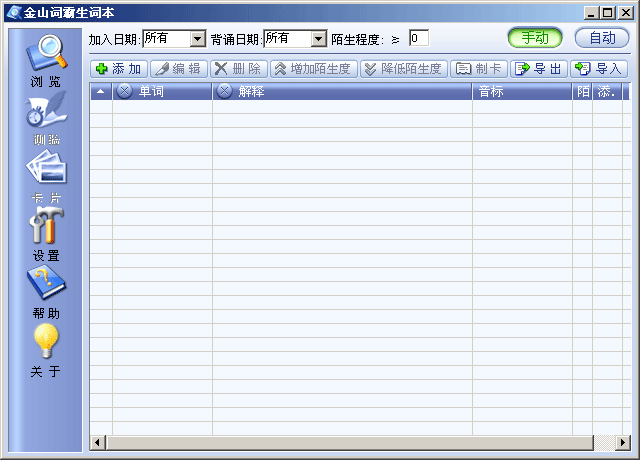This screenshot has height=460, width=640.
Task: Click the horizontal scrollbar thumb
Action: (349, 442)
